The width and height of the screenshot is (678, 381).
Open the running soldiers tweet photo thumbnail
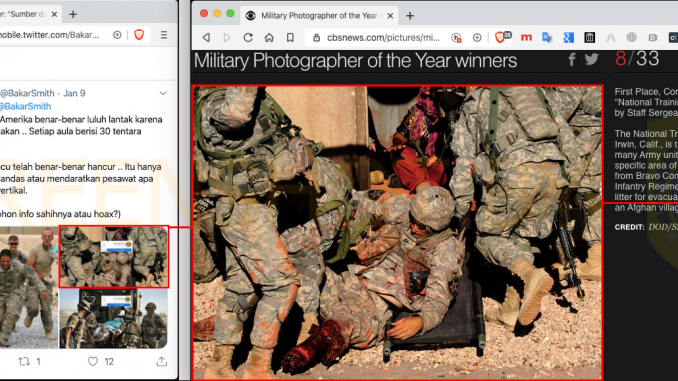pos(29,288)
